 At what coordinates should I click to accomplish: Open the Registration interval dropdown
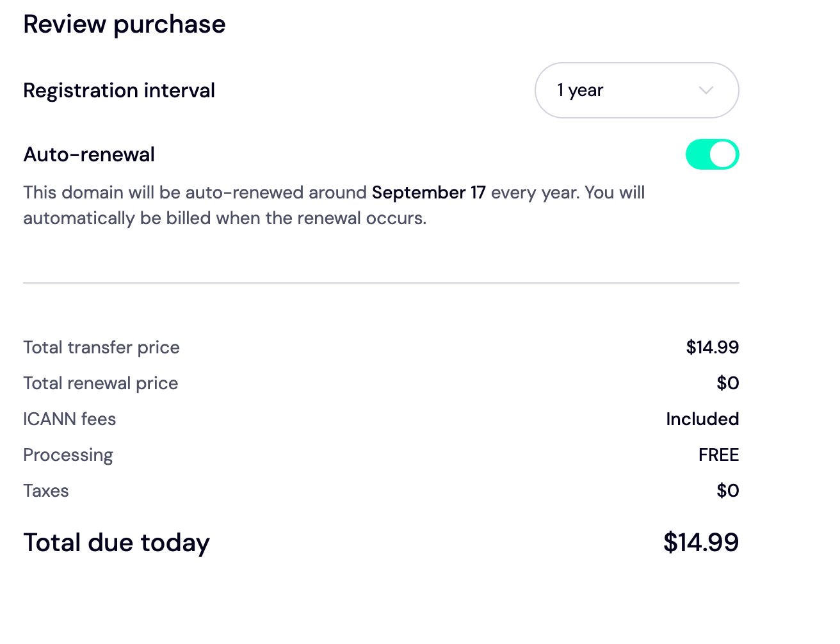tap(636, 90)
